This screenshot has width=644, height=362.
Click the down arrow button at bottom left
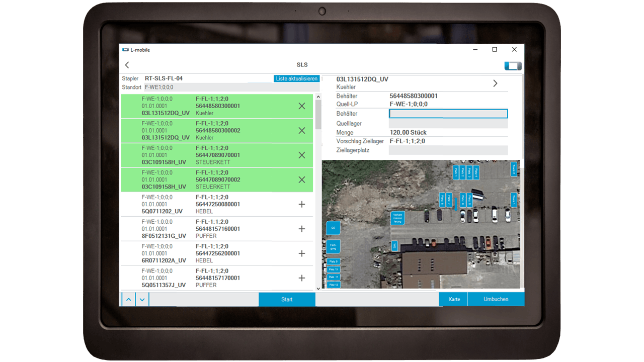pos(142,299)
